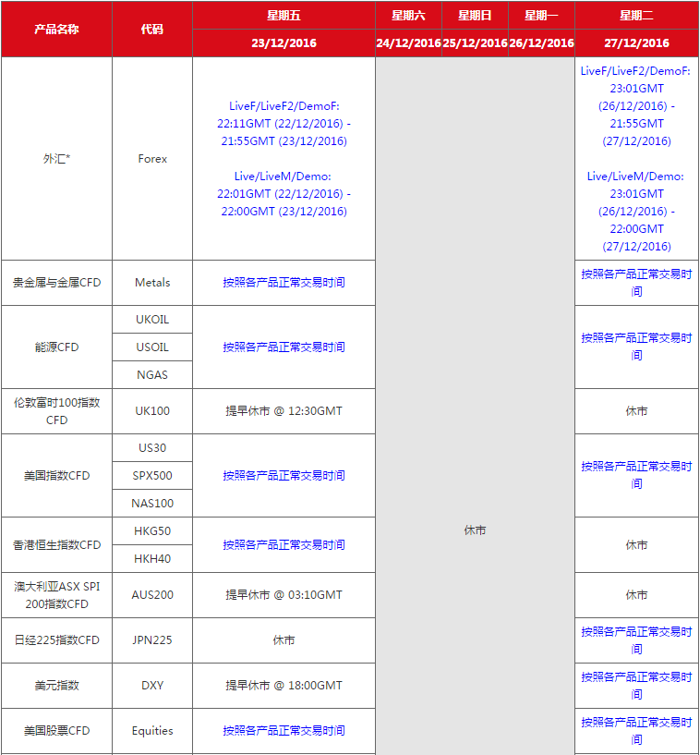
Task: Click 提早休市 @ 03:10GMT for AUS200
Action: 284,595
